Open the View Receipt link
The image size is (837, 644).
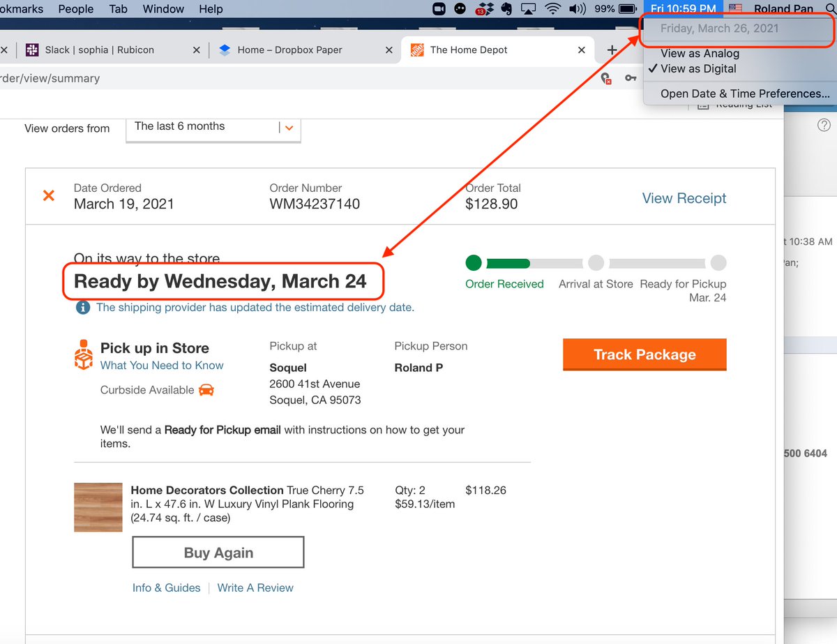pos(684,198)
